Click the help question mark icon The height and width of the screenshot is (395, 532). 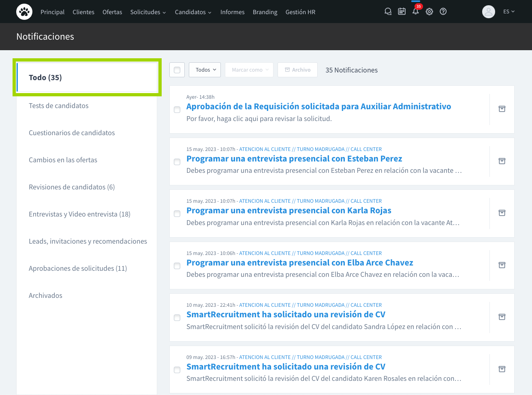[443, 12]
